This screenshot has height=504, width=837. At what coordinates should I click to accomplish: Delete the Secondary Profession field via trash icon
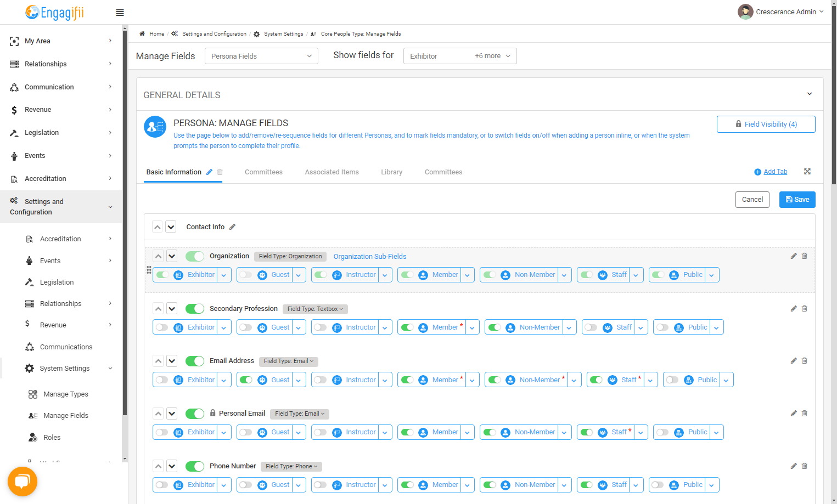[x=805, y=309]
